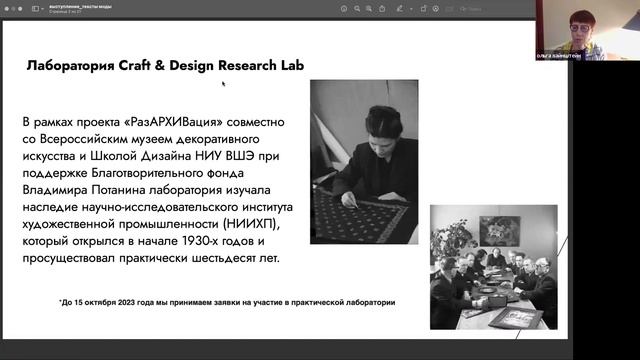The image size is (640, 360).
Task: Expand the highlight color dropdown arrow
Action: pyautogui.click(x=411, y=9)
